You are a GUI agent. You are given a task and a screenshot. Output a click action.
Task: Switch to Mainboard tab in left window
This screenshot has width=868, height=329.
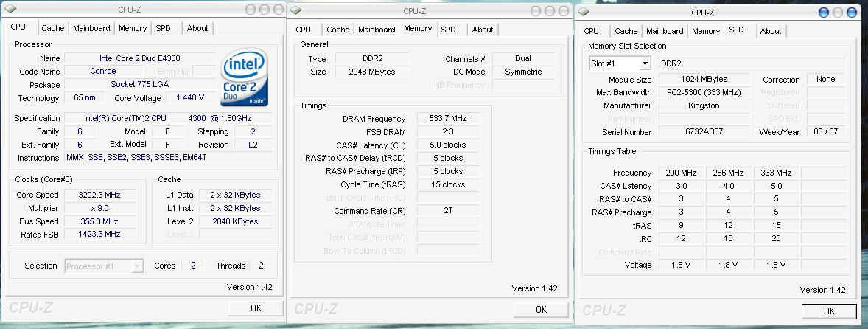coord(91,28)
